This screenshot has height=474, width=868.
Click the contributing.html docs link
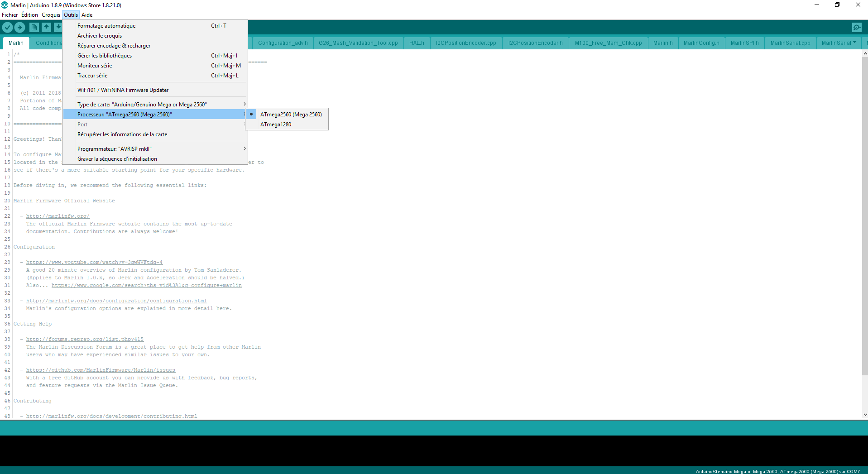[111, 416]
